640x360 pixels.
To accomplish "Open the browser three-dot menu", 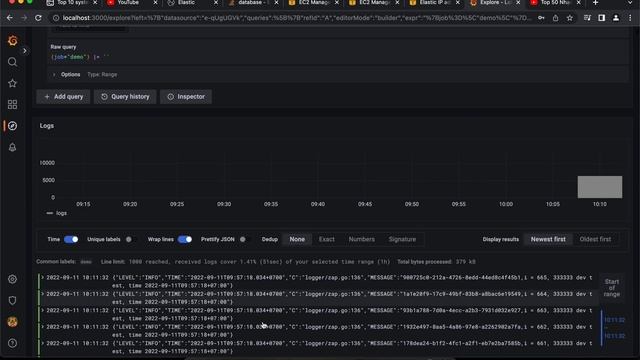I will (x=630, y=18).
